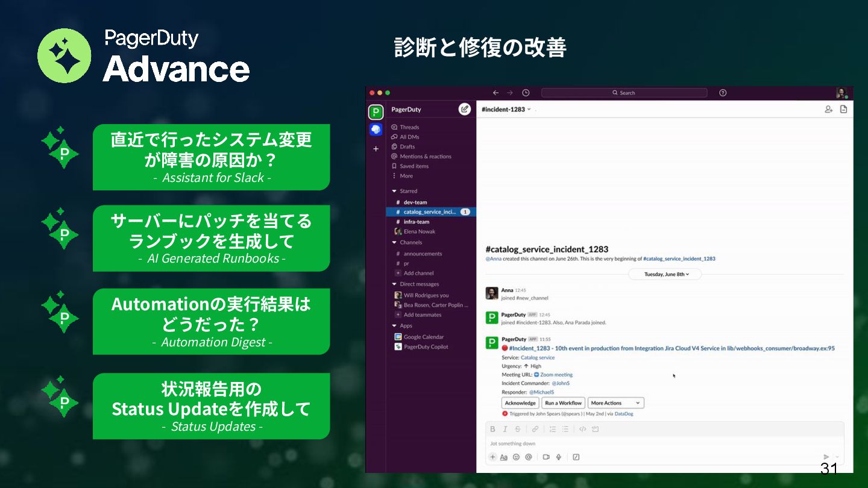Viewport: 868px width, 488px height.
Task: Open the Tuesday, June 8th date dropdown
Action: [664, 274]
